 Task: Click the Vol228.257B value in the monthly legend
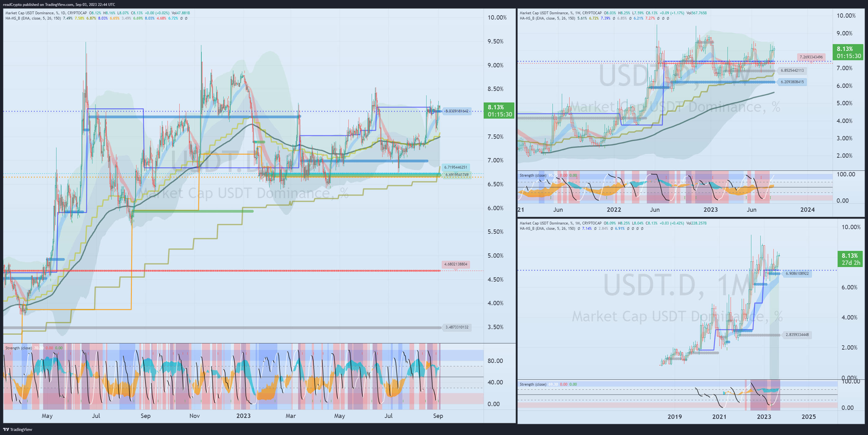point(696,223)
